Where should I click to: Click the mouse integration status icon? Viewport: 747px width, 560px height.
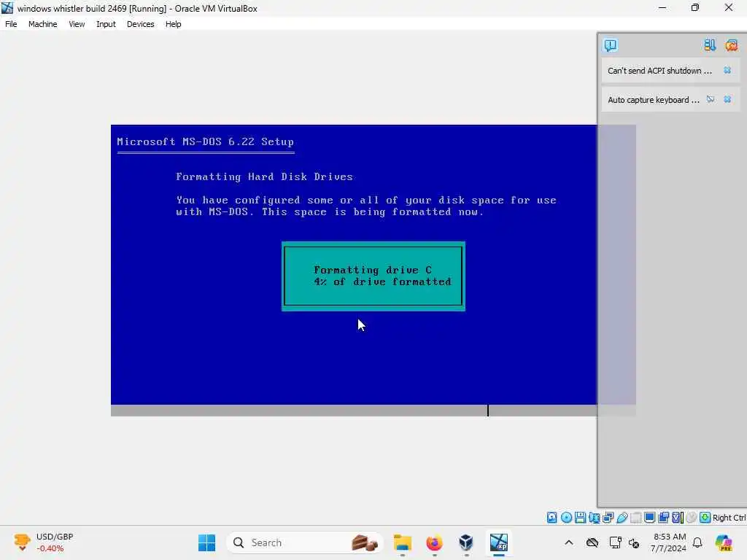tap(692, 518)
